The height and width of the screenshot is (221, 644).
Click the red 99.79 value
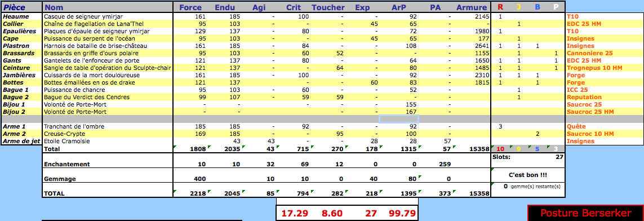(402, 213)
